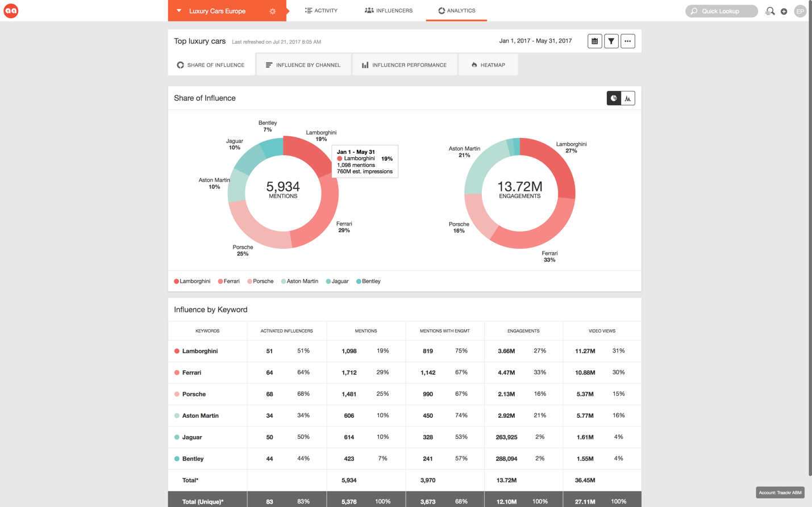The height and width of the screenshot is (507, 812).
Task: Switch to line chart view
Action: click(627, 98)
